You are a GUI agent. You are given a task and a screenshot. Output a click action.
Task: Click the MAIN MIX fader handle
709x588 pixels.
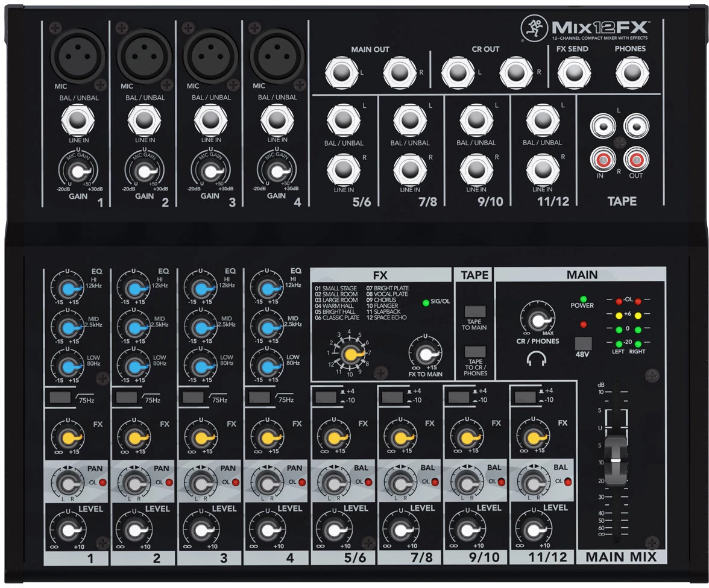click(x=616, y=460)
